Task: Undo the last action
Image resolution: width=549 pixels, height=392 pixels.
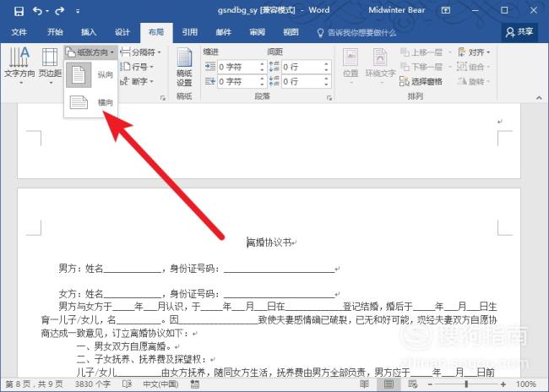Action: (38, 11)
